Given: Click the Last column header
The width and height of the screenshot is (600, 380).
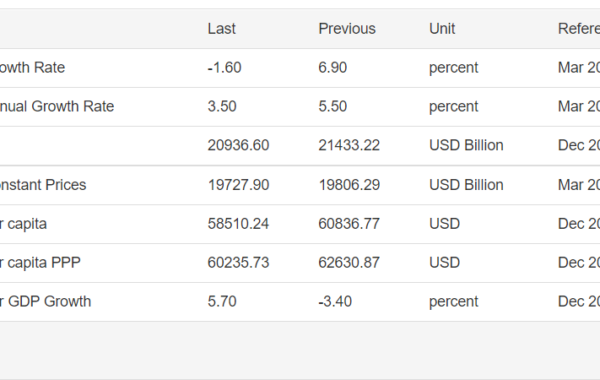Looking at the screenshot, I should (x=222, y=29).
